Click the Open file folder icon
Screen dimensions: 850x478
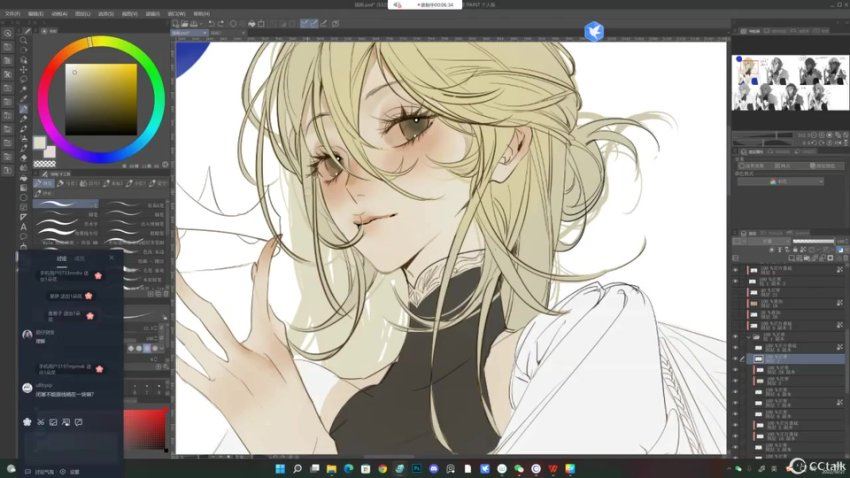click(x=184, y=24)
